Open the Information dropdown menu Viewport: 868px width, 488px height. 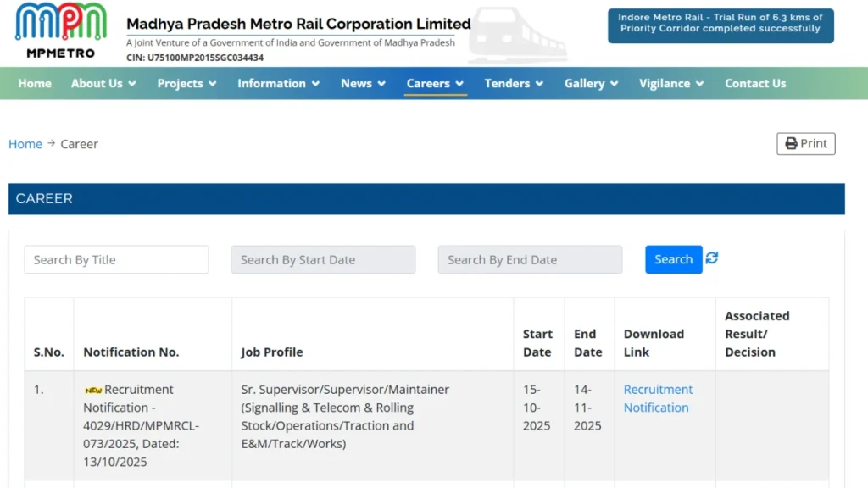278,83
